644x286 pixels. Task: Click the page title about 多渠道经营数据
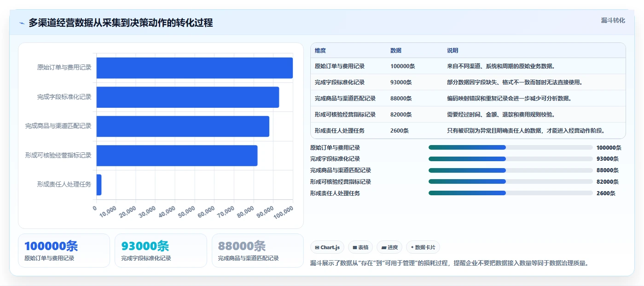pos(121,23)
